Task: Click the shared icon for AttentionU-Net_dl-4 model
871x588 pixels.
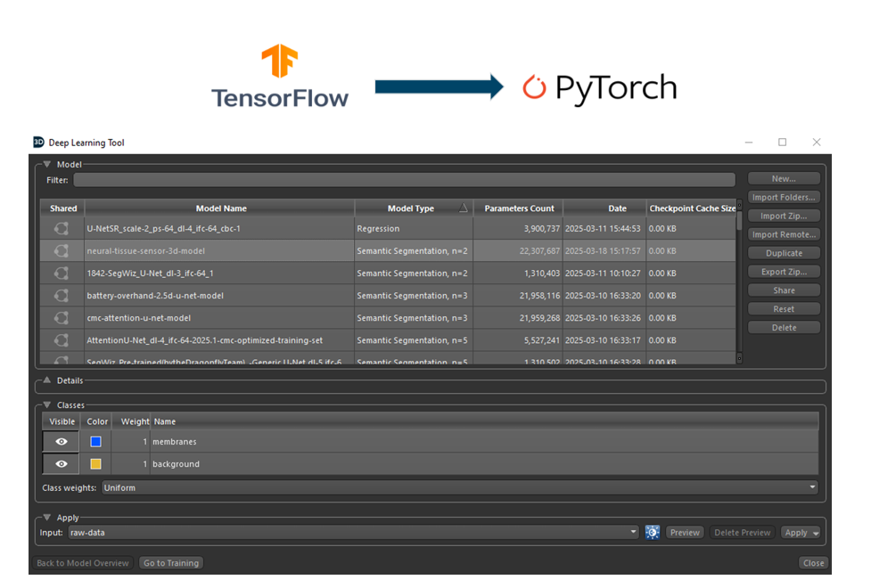Action: pos(62,340)
